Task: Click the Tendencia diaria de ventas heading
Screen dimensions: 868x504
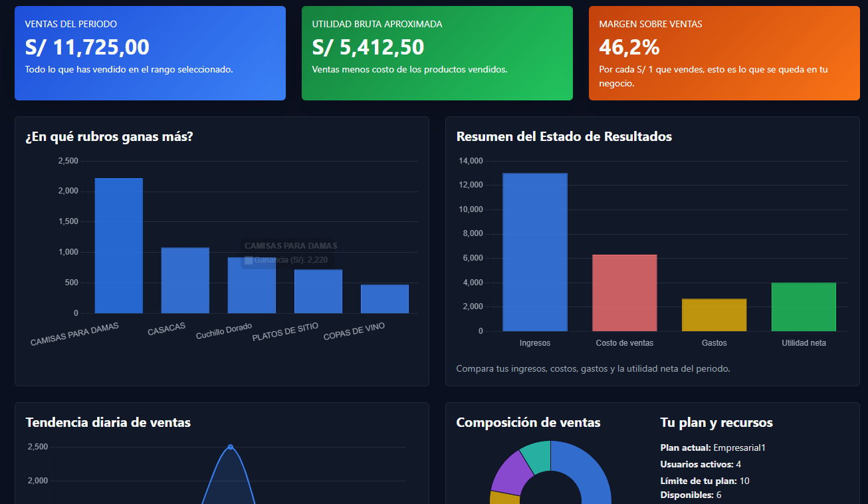Action: [108, 422]
